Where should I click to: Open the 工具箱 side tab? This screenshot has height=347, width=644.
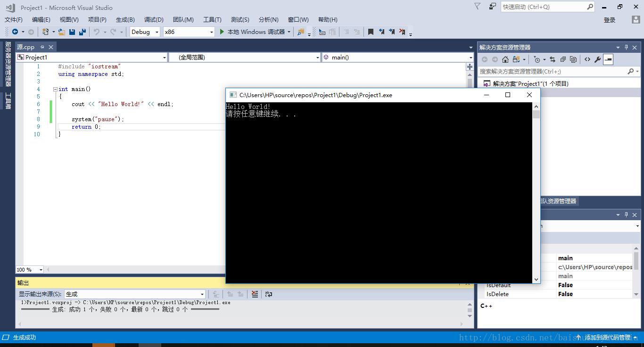(8, 101)
